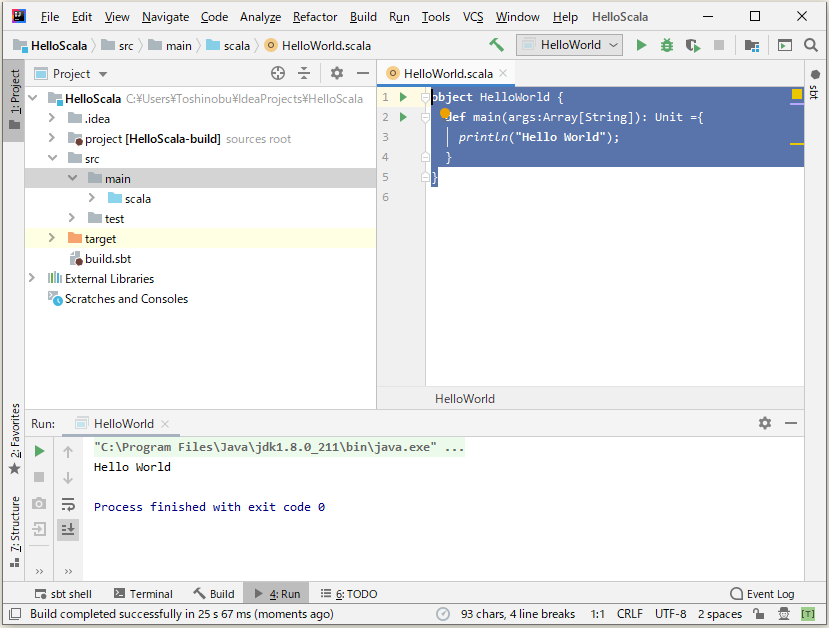Image resolution: width=829 pixels, height=628 pixels.
Task: Click the Debug bug icon
Action: [x=667, y=45]
